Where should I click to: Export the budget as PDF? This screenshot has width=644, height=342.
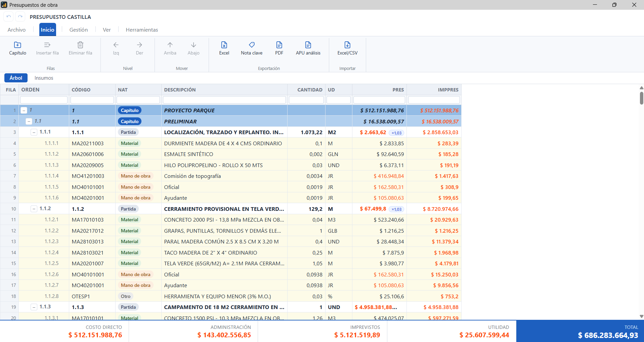(x=279, y=48)
